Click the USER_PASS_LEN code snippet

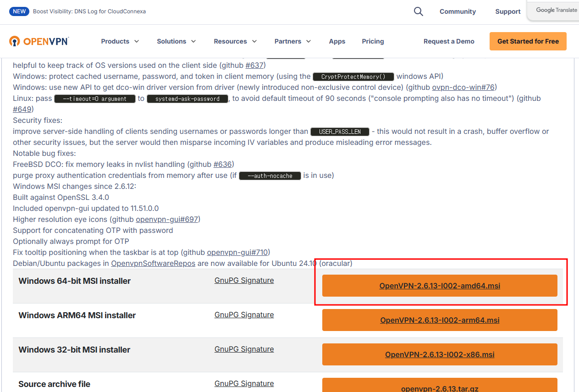pyautogui.click(x=340, y=132)
